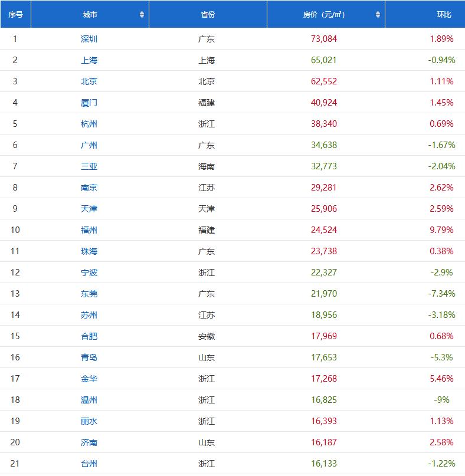Go to the 北京 city page
465x476 pixels.
pos(89,81)
